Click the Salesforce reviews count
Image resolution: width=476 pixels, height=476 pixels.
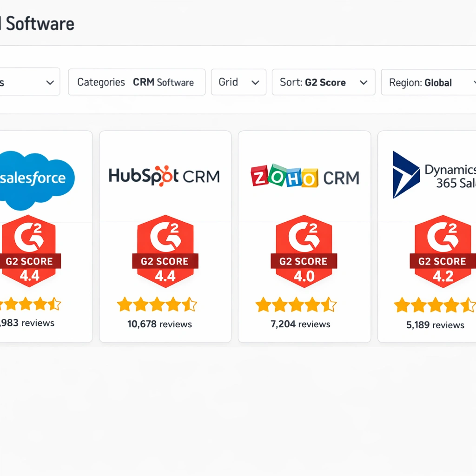point(27,323)
